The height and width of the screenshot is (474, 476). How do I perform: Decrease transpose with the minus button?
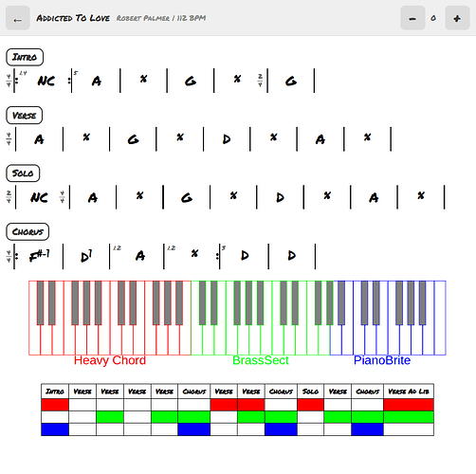click(412, 18)
